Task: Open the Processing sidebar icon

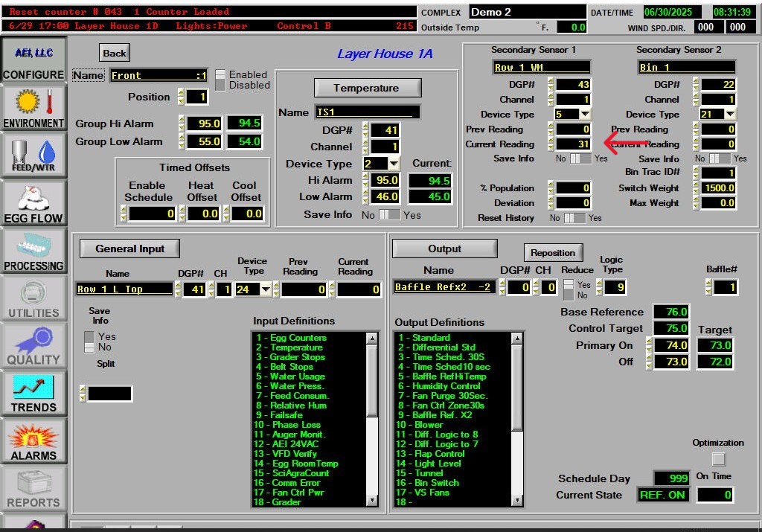Action: [x=33, y=250]
